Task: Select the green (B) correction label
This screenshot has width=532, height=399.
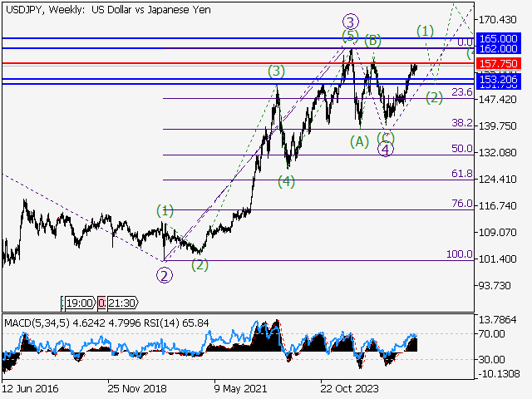Action: coord(372,40)
